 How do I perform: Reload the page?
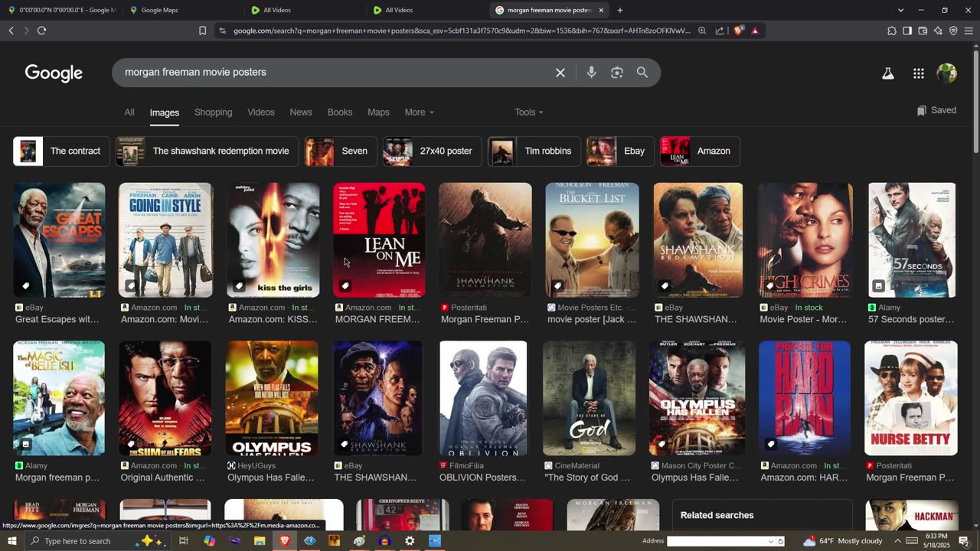[x=41, y=31]
